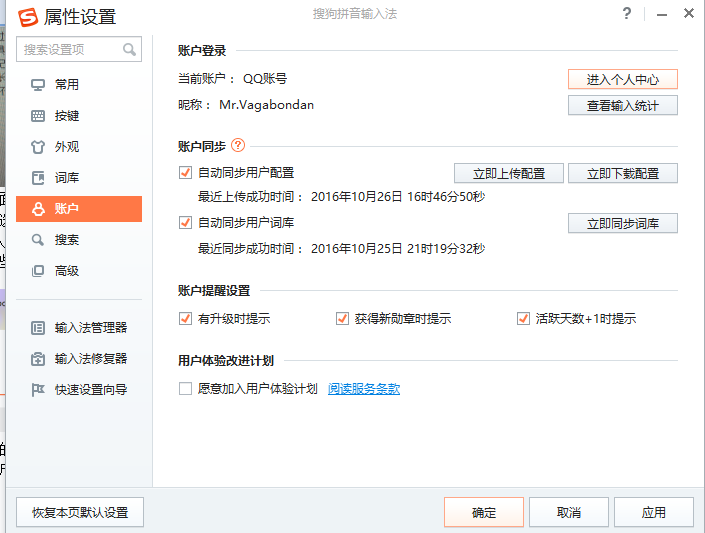Disable 获得新勋章时提示 checkbox
This screenshot has width=705, height=533.
[x=342, y=318]
